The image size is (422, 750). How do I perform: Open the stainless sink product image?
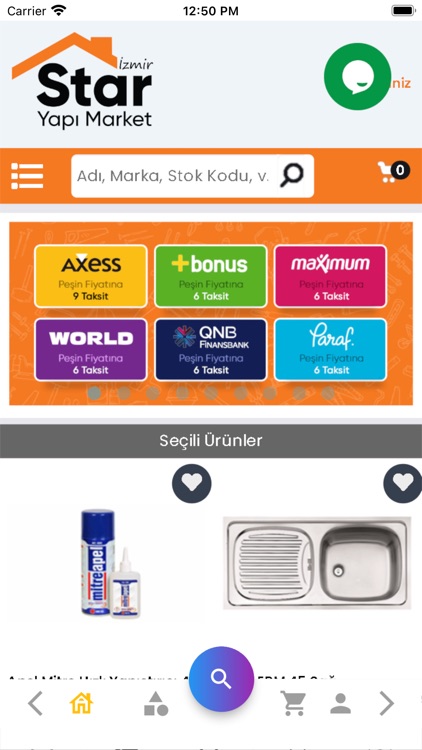317,563
